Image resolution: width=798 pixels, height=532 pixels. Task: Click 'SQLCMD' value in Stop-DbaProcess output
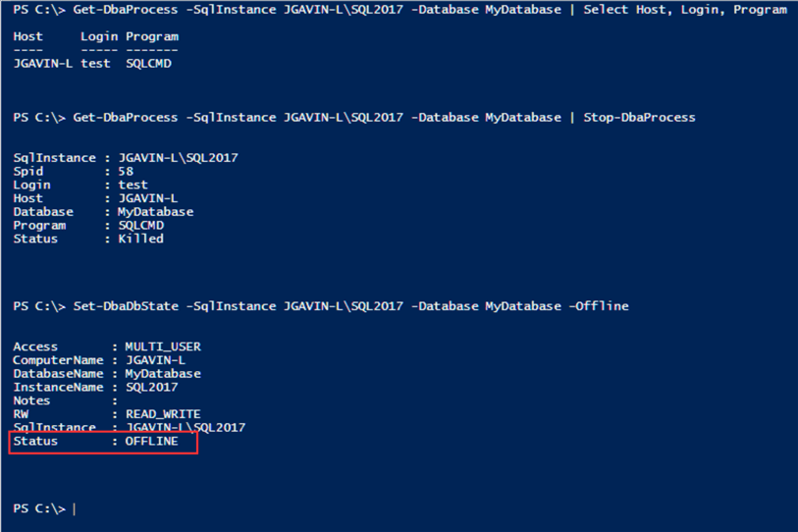tap(141, 226)
